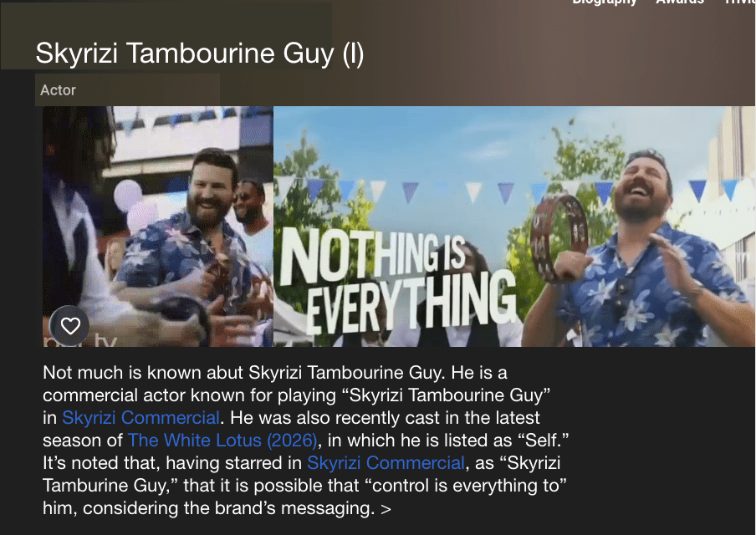Select the Skyrizi Tambourine Guy (I) title
The height and width of the screenshot is (535, 756).
(200, 53)
